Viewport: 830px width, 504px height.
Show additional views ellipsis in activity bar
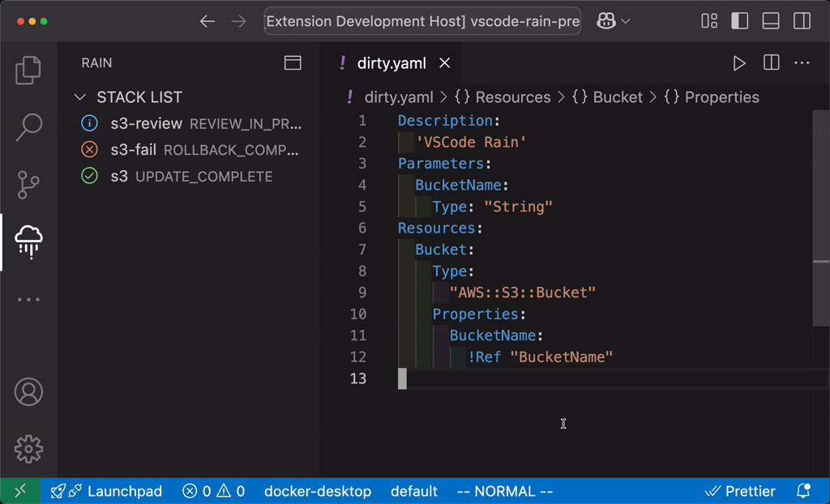[x=28, y=300]
